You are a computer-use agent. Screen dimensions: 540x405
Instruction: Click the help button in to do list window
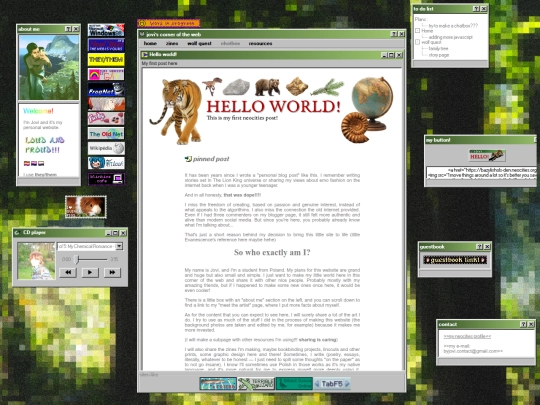(476, 9)
